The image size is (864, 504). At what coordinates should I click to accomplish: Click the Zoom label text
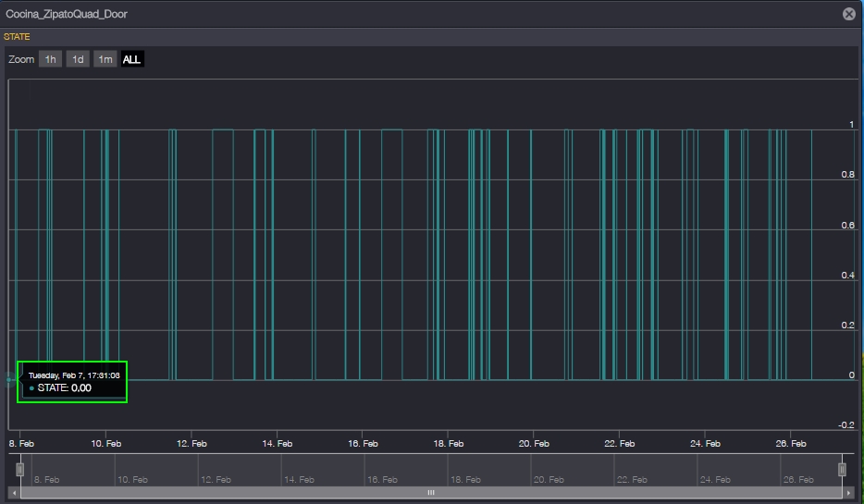[21, 59]
